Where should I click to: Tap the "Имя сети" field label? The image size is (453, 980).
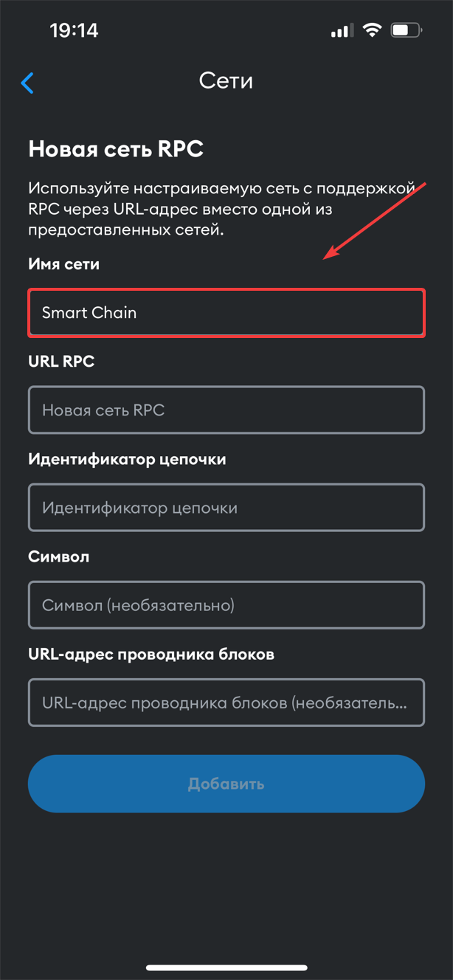pos(63,264)
